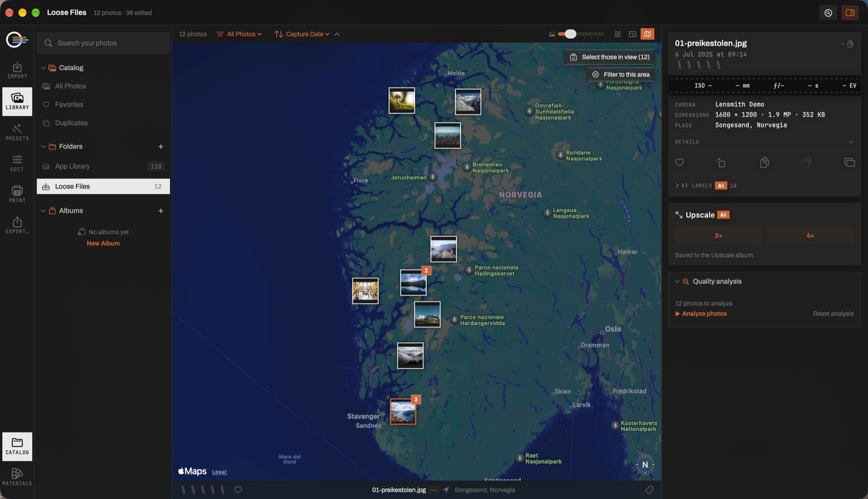Switch to the grid view layout

pyautogui.click(x=618, y=34)
